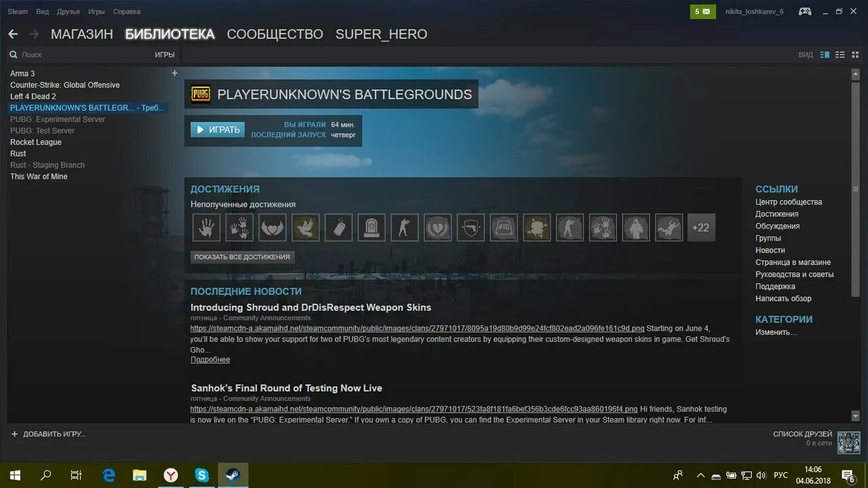
Task: Click ПОКАЗАТЬ ВСЕ ДОСТИЖЕНИЯ button
Action: tap(242, 257)
